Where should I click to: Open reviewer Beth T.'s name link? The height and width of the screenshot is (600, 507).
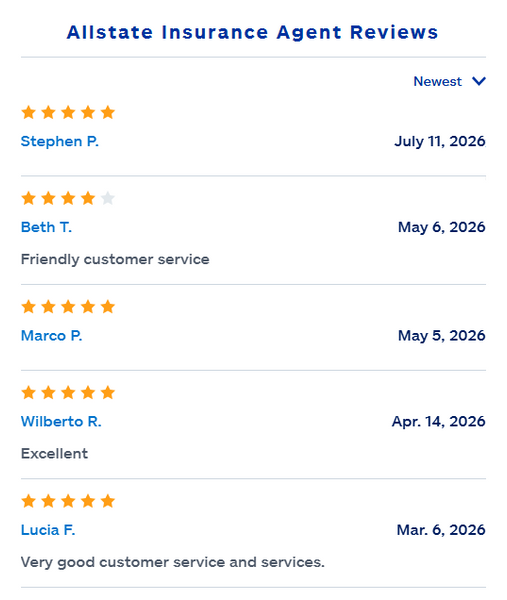(46, 227)
